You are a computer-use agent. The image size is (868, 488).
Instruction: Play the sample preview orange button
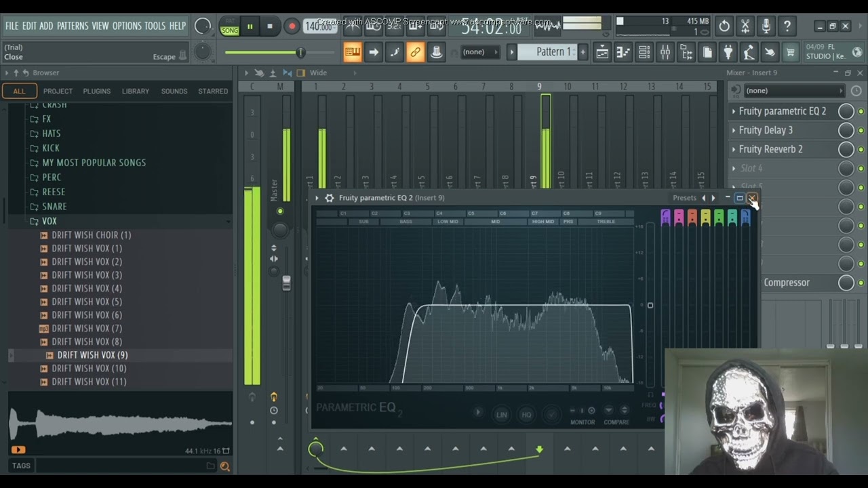[18, 449]
